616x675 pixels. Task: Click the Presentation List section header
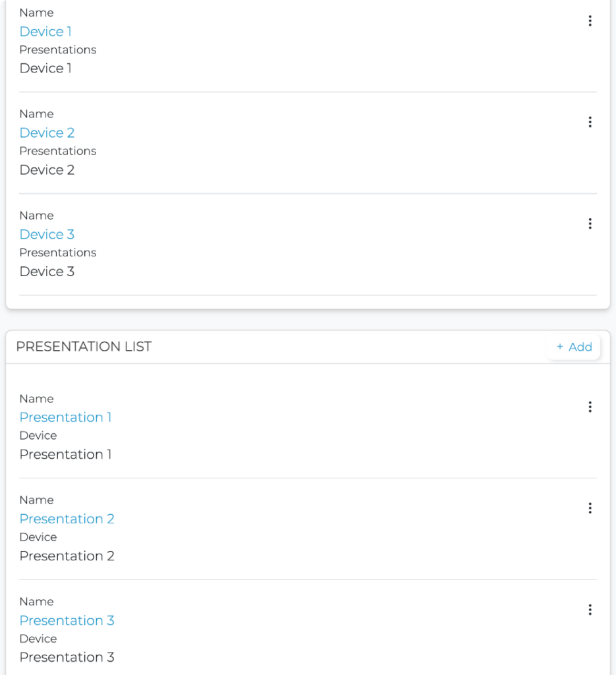[x=84, y=347]
